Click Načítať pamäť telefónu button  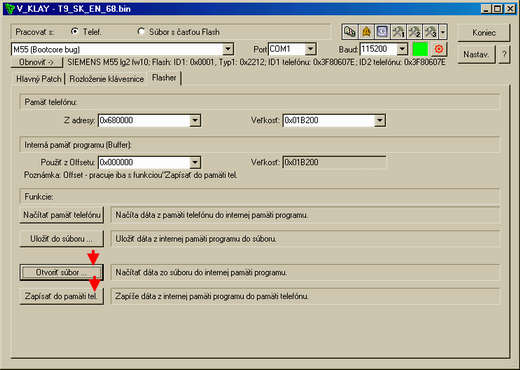[x=62, y=215]
